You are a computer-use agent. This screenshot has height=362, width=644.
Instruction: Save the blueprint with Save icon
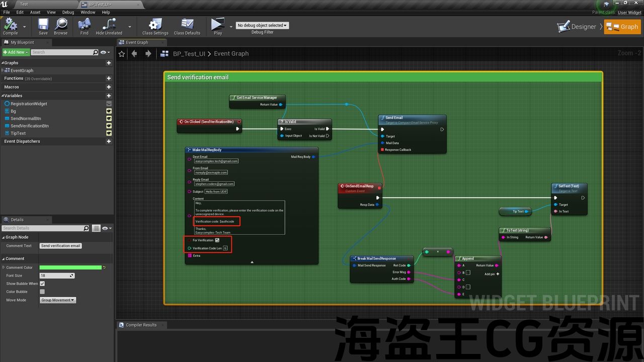43,25
